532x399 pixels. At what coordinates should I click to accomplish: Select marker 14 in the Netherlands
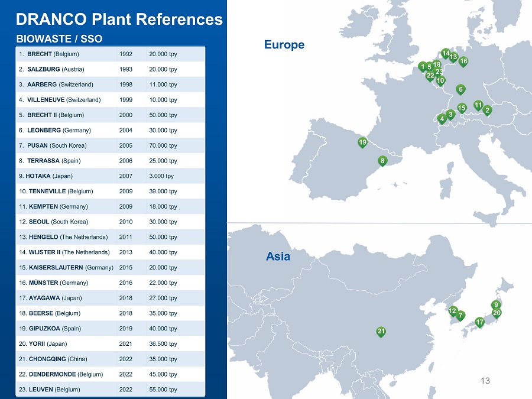446,54
